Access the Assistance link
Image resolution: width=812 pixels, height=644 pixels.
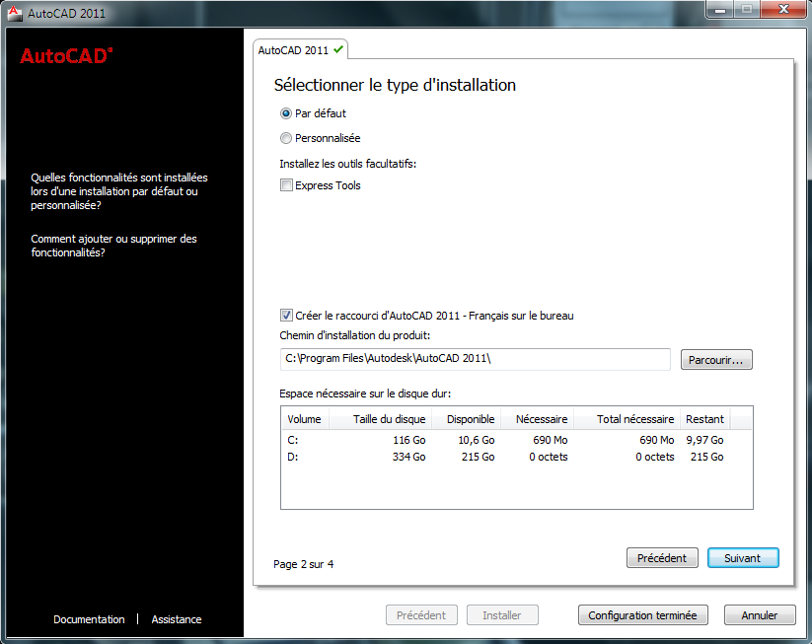click(x=176, y=619)
